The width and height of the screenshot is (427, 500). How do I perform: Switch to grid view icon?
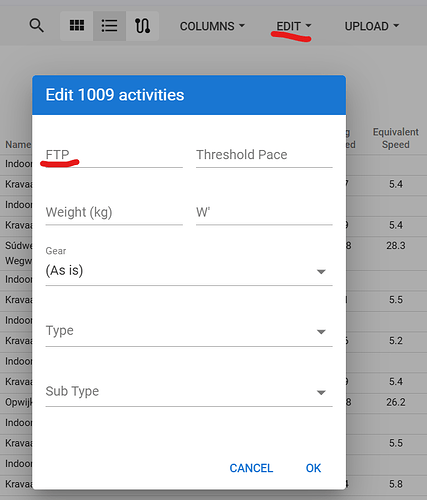click(77, 26)
